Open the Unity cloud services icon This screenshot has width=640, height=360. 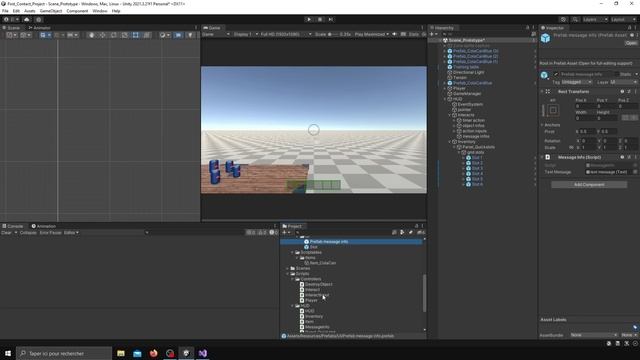pyautogui.click(x=27, y=20)
